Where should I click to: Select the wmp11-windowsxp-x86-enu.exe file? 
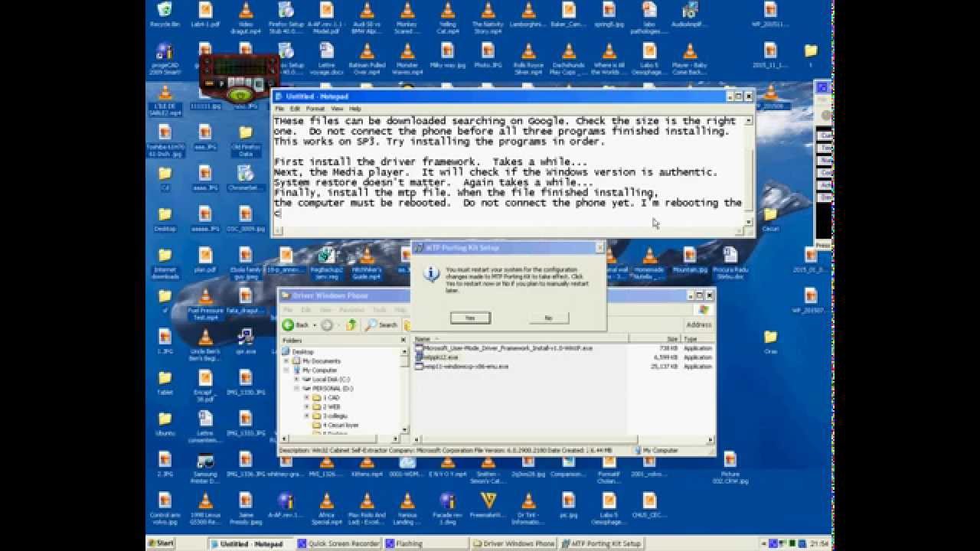[462, 367]
